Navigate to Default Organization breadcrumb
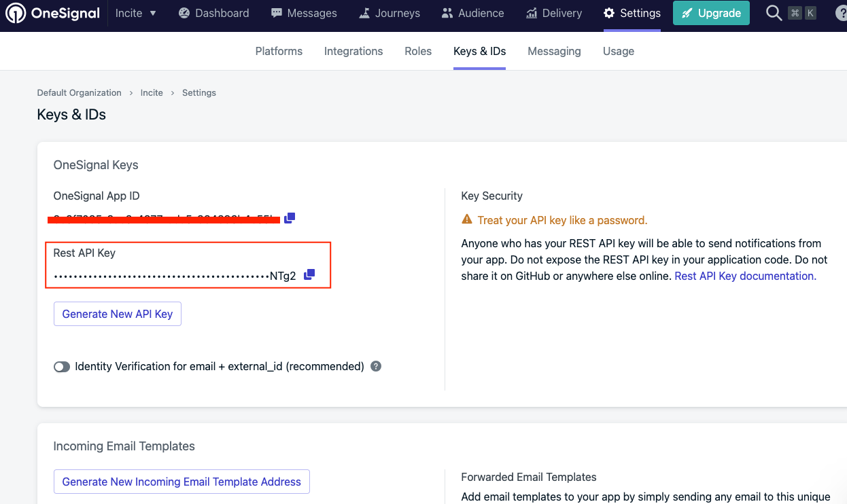This screenshot has width=847, height=504. (79, 92)
